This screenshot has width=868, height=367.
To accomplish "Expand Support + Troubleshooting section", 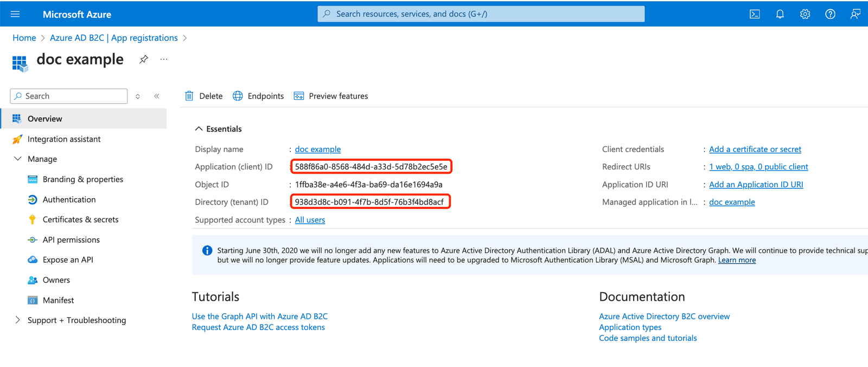I will (x=17, y=320).
